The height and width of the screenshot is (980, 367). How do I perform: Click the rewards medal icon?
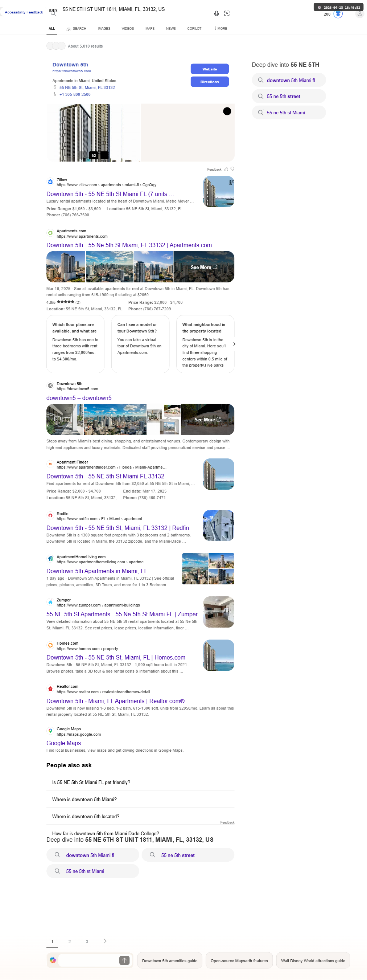point(338,14)
